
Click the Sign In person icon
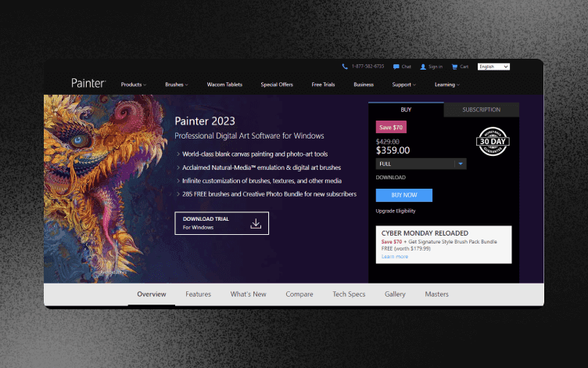point(423,67)
